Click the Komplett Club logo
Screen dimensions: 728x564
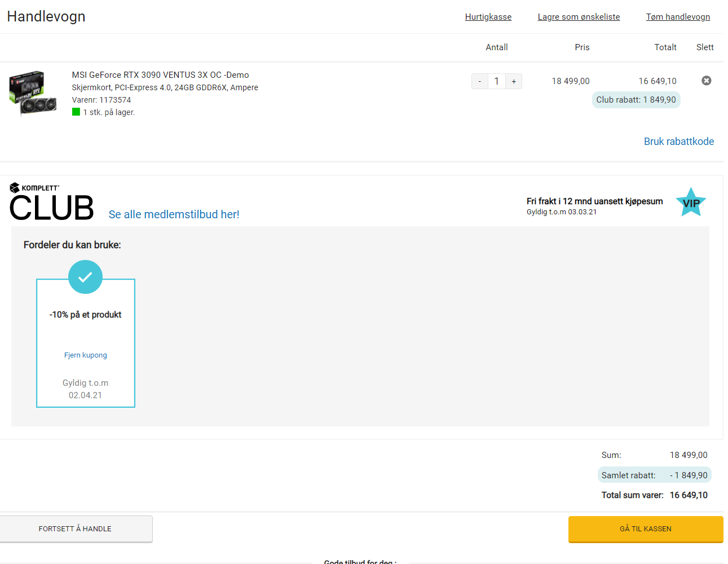[x=51, y=202]
